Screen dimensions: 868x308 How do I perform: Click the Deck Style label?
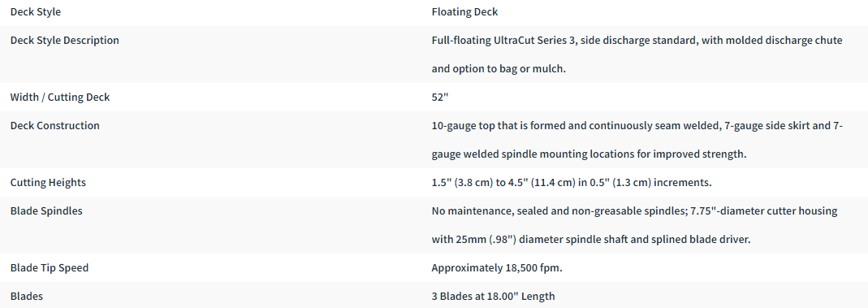click(x=36, y=11)
